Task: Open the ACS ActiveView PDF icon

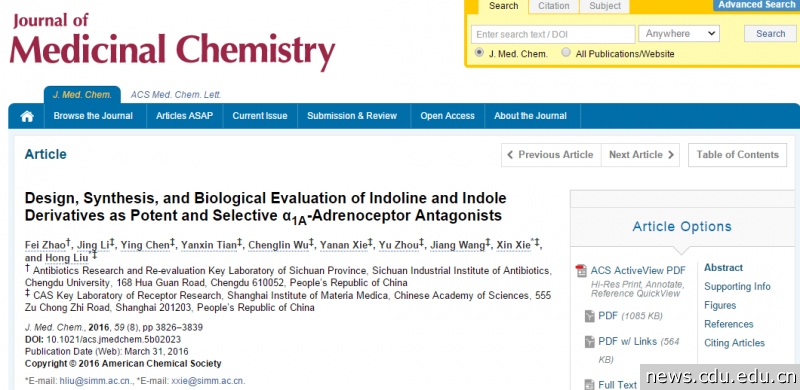Action: pos(581,271)
